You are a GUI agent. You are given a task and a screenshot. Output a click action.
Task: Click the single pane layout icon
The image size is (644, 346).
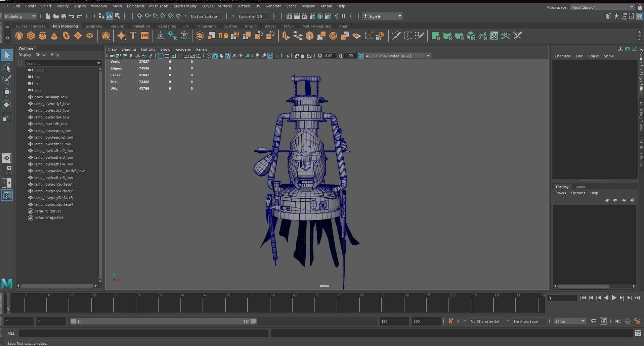(x=7, y=158)
